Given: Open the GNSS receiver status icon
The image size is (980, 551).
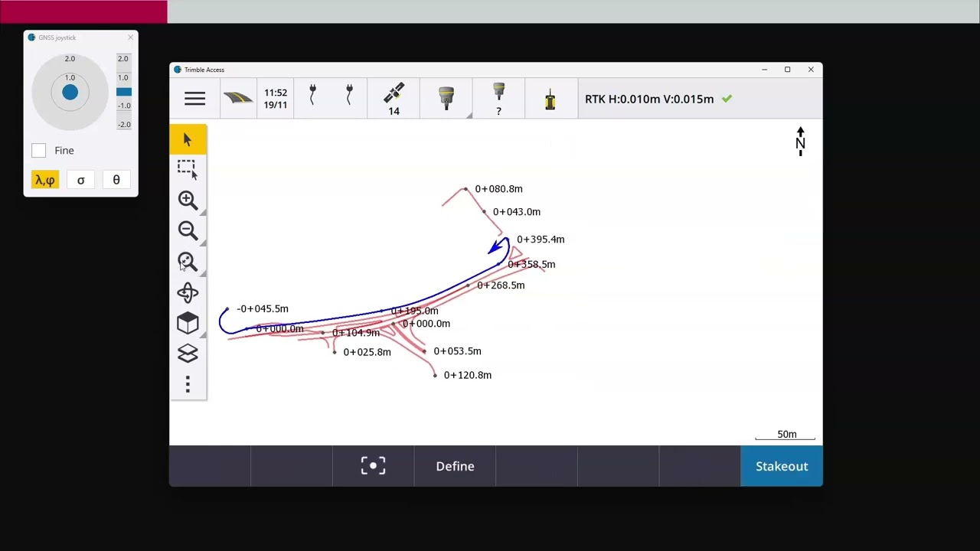Looking at the screenshot, I should pyautogui.click(x=446, y=99).
